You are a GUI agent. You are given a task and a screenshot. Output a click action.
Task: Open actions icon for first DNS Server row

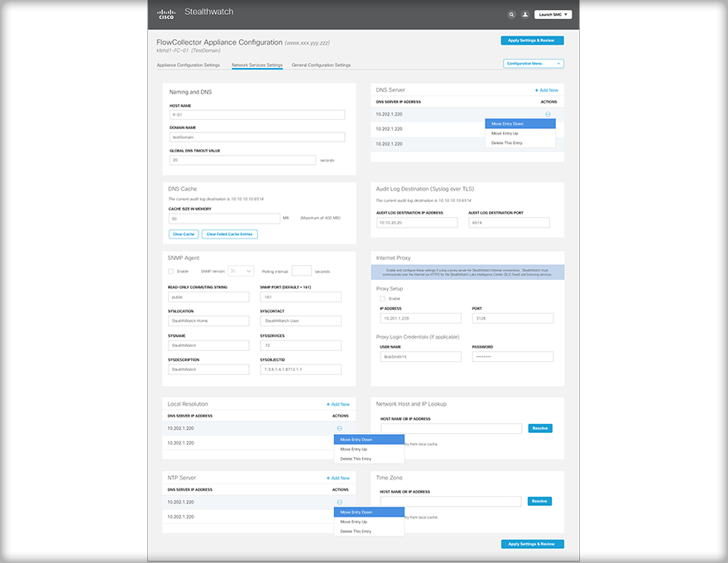(x=548, y=114)
